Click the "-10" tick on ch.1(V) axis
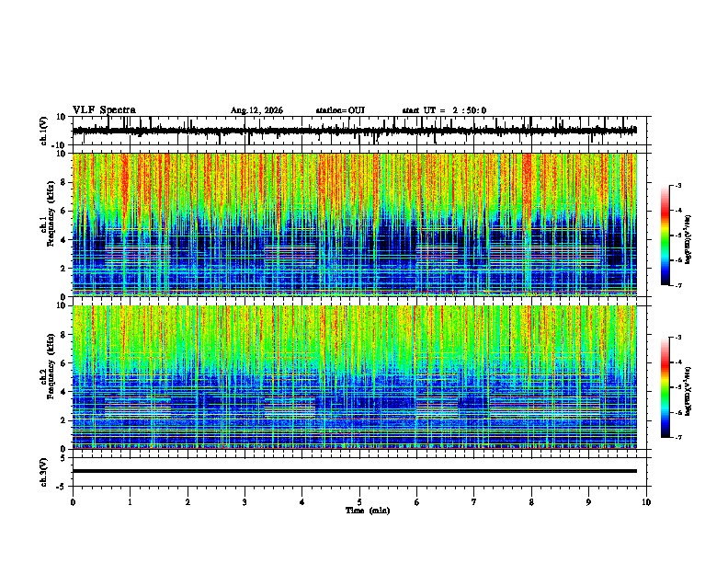Screen dimensions: 728x563 60,145
